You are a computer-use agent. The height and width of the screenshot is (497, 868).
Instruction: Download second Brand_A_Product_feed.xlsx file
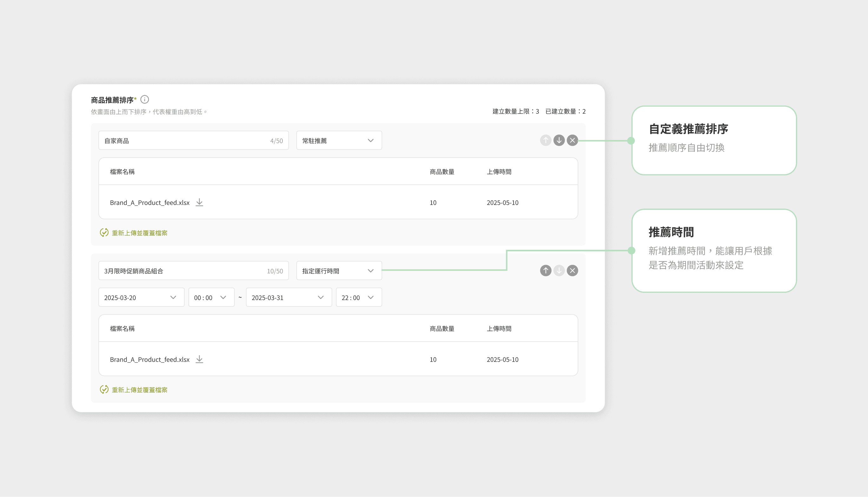[199, 359]
